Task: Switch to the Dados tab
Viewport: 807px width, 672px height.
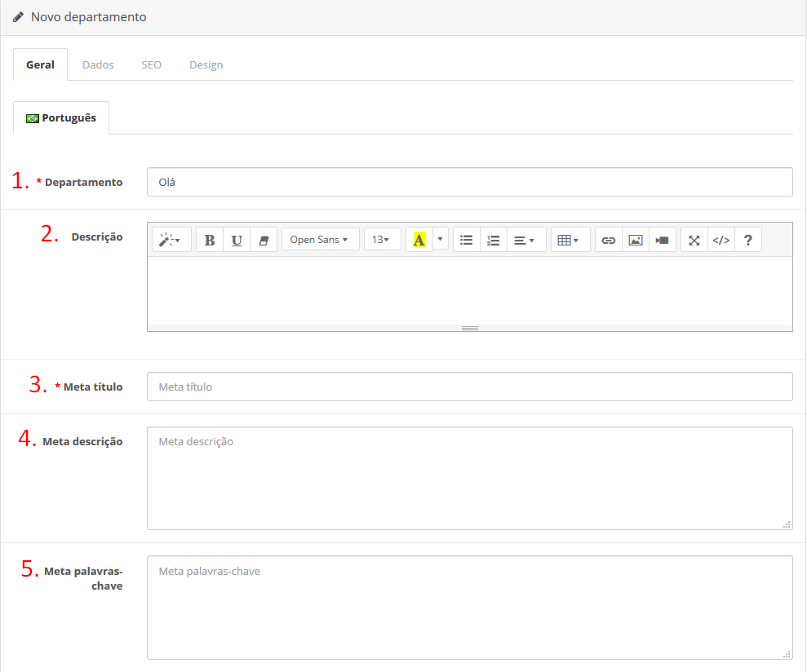Action: [98, 64]
